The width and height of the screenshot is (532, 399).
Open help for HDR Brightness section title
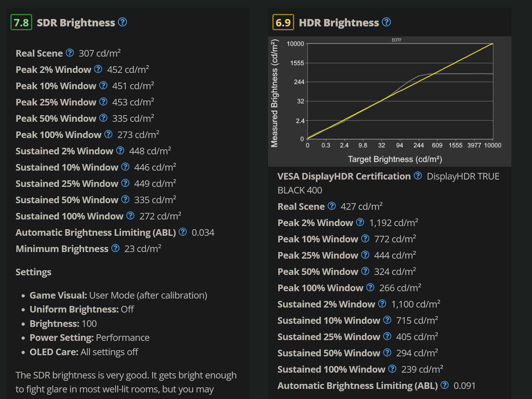tap(386, 22)
